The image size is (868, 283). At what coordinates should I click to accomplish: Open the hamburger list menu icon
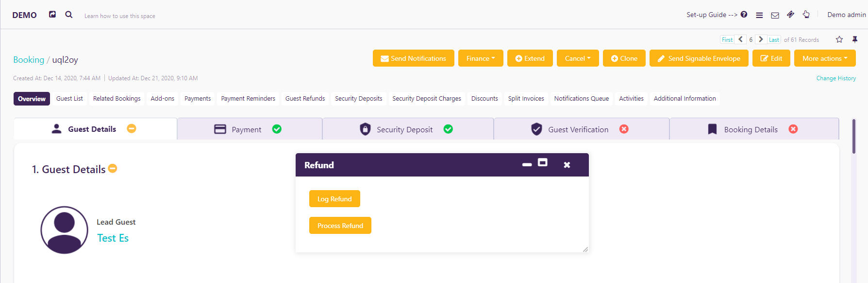click(x=759, y=15)
